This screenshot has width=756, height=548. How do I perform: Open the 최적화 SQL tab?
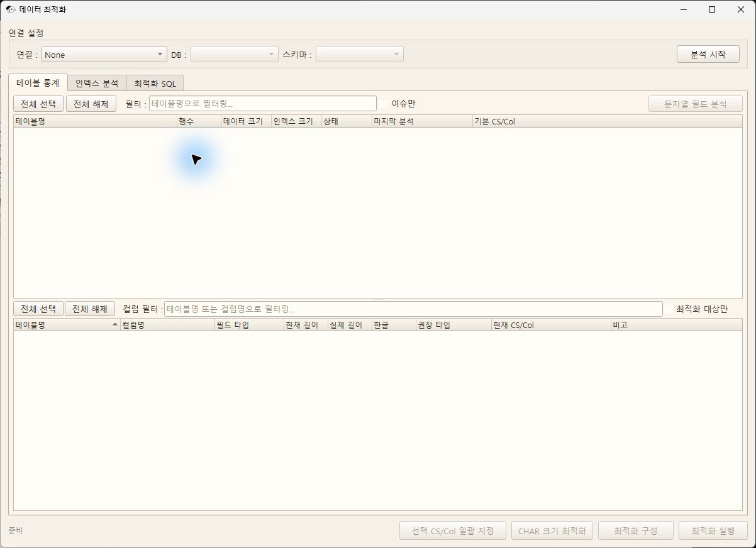click(x=155, y=83)
